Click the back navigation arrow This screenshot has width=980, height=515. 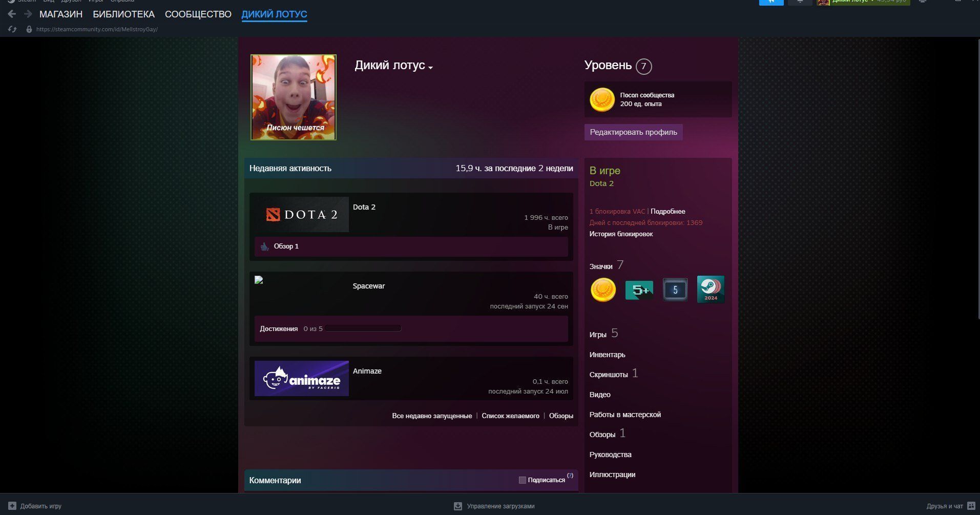point(12,14)
